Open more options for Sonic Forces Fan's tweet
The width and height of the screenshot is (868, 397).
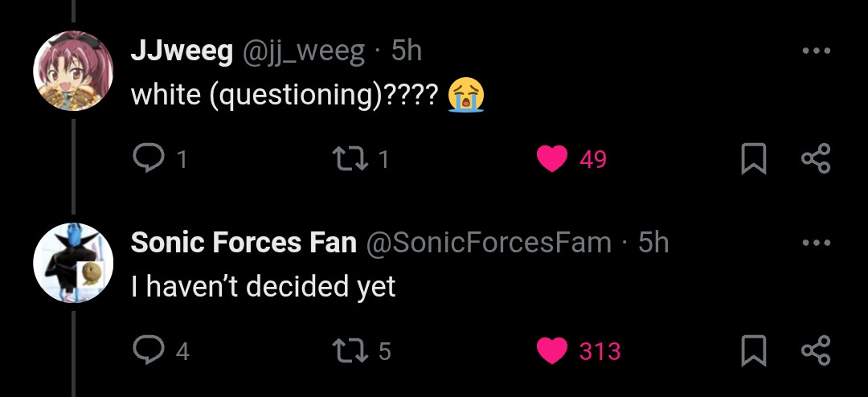(x=816, y=243)
